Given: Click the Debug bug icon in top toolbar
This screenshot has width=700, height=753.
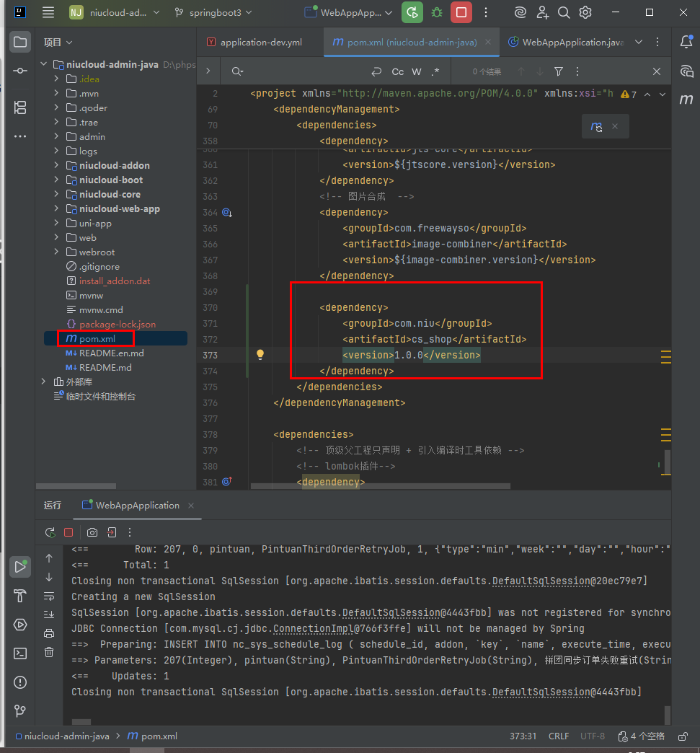Looking at the screenshot, I should click(437, 12).
